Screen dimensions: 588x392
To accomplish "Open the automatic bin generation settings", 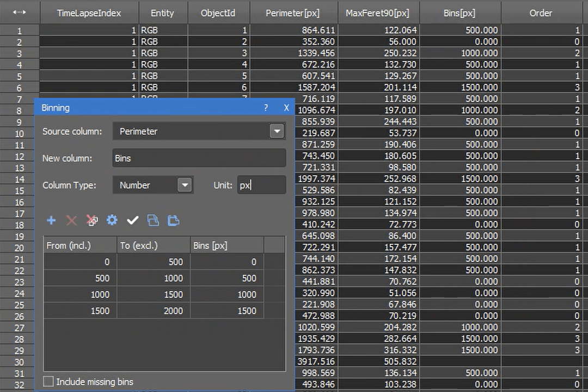I will 112,220.
